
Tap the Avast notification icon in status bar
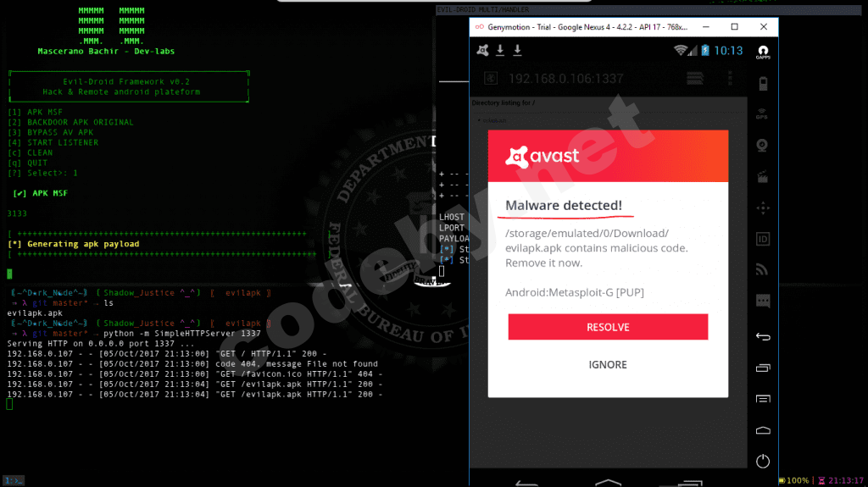tap(482, 50)
